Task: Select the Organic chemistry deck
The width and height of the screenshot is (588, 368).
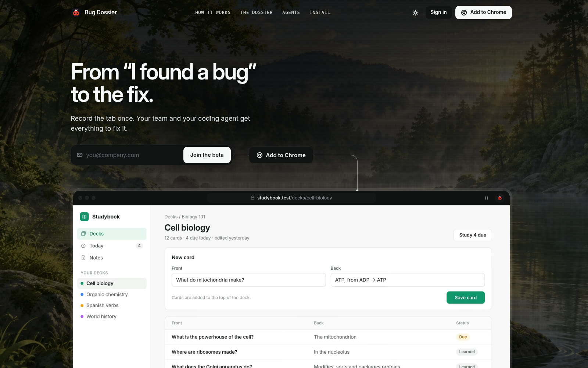Action: tap(112, 294)
